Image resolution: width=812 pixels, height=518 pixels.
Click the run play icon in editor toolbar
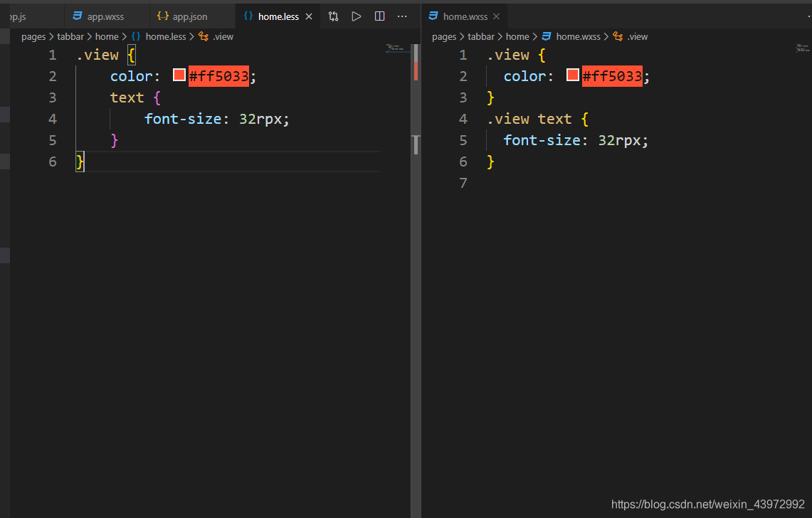coord(357,16)
